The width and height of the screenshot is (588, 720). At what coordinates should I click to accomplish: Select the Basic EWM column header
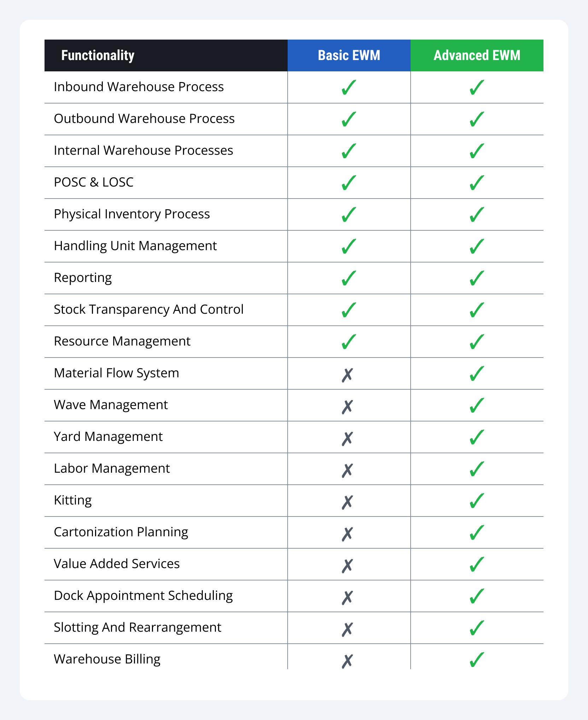click(x=349, y=55)
